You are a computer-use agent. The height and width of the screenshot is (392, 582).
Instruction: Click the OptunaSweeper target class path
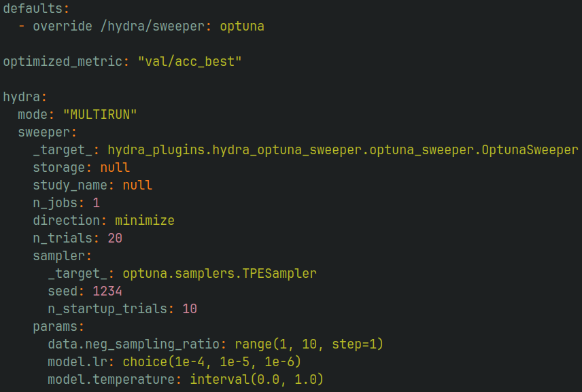click(x=343, y=150)
